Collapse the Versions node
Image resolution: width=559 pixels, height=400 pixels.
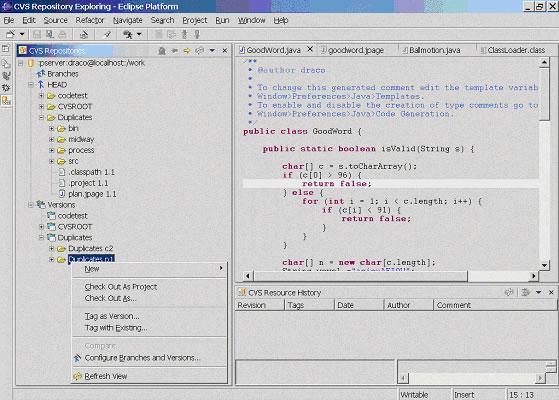pos(31,205)
